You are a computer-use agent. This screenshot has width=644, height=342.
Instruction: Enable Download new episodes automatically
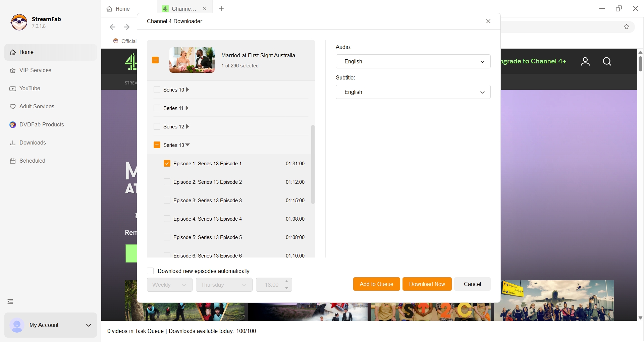point(151,271)
